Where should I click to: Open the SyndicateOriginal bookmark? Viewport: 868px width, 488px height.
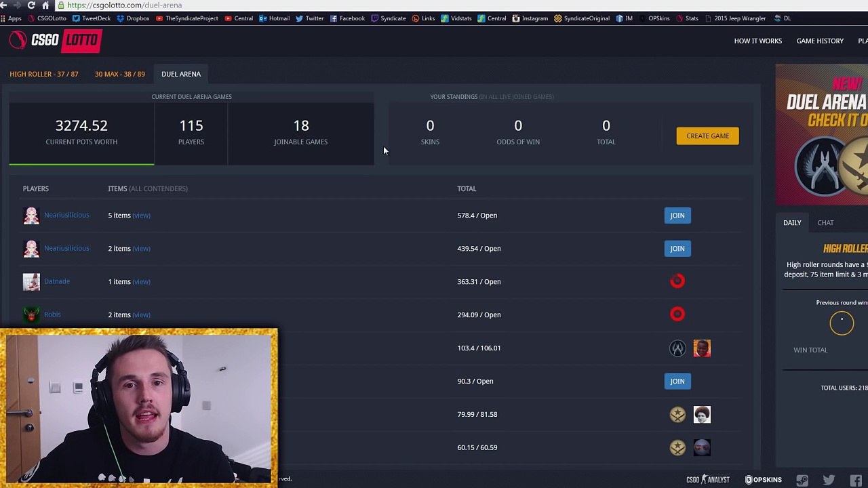coord(582,18)
